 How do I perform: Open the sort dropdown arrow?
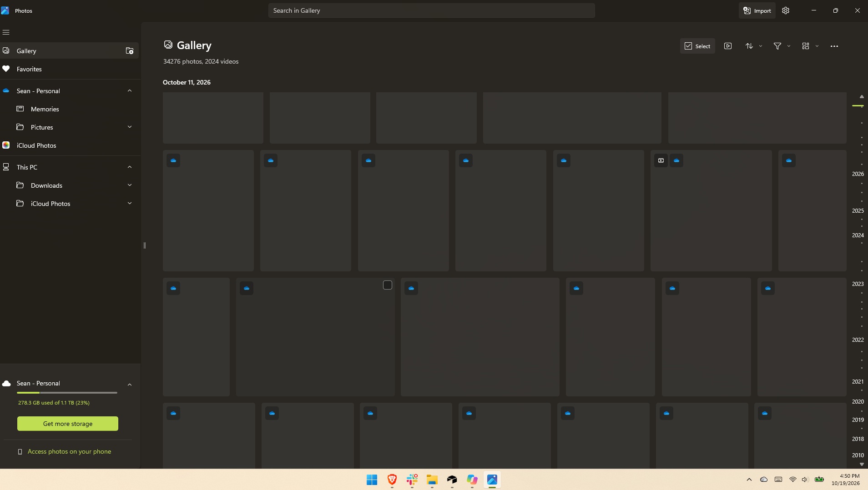coord(761,46)
